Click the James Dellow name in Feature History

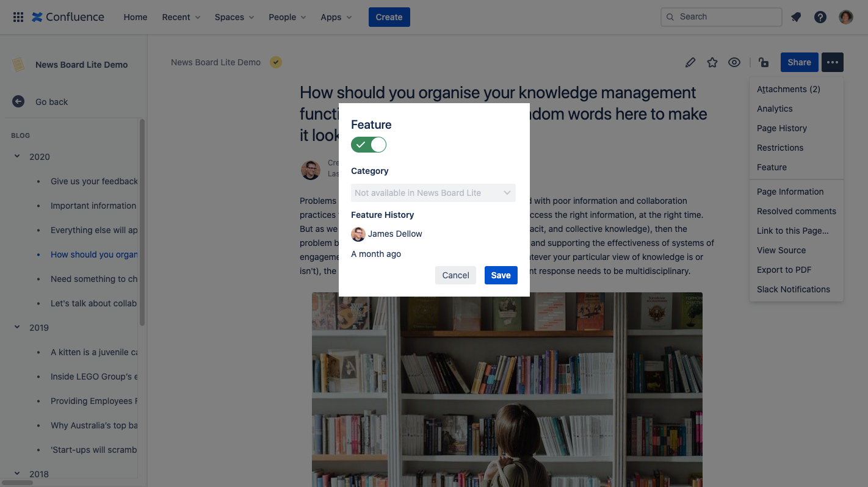click(x=395, y=234)
